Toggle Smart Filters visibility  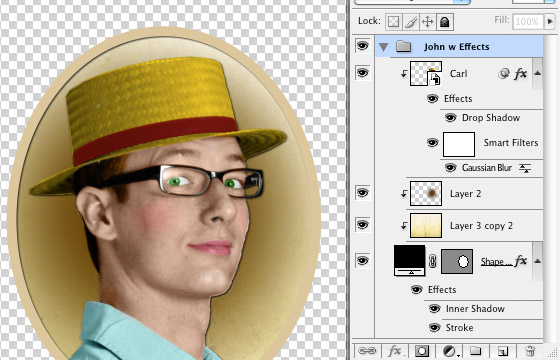(432, 142)
